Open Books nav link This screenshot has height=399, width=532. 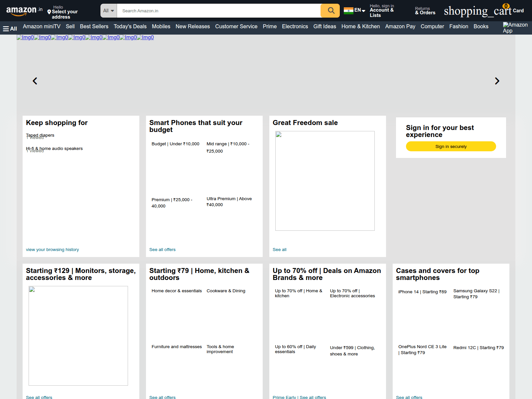coord(481,27)
